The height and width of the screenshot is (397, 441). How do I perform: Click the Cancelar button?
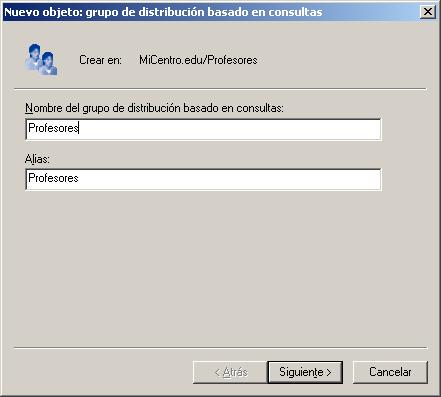tap(390, 372)
